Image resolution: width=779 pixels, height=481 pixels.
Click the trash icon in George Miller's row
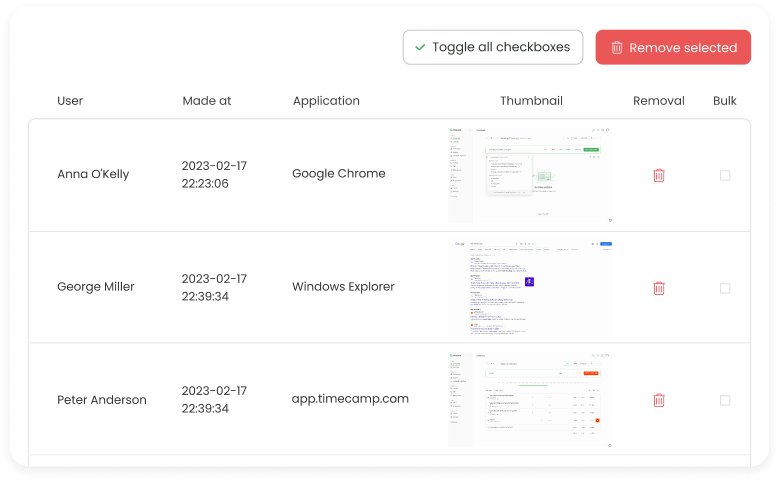658,288
